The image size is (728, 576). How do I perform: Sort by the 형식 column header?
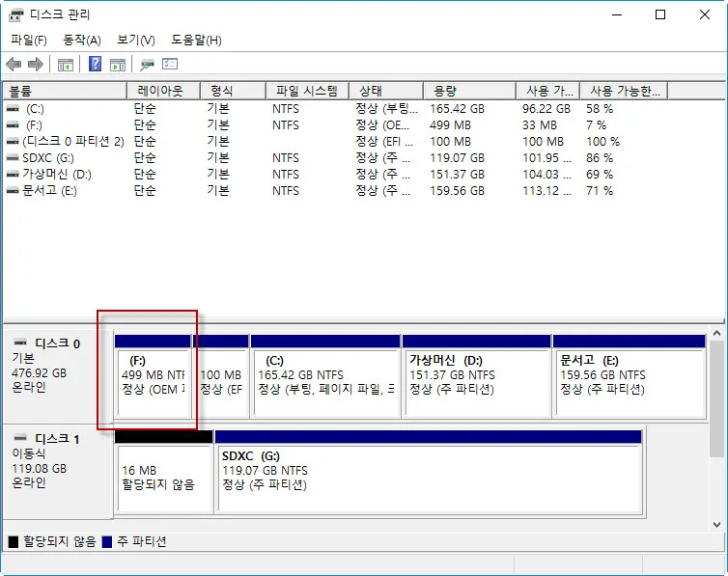(233, 91)
